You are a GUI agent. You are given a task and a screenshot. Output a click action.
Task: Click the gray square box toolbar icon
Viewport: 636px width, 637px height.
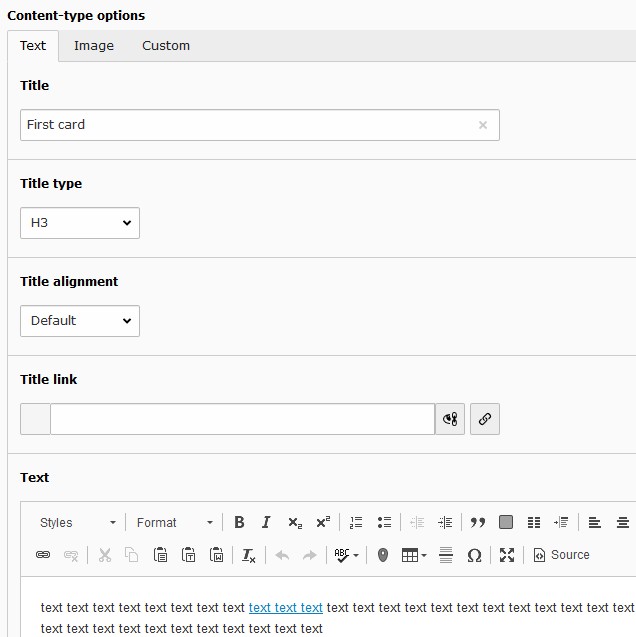506,522
